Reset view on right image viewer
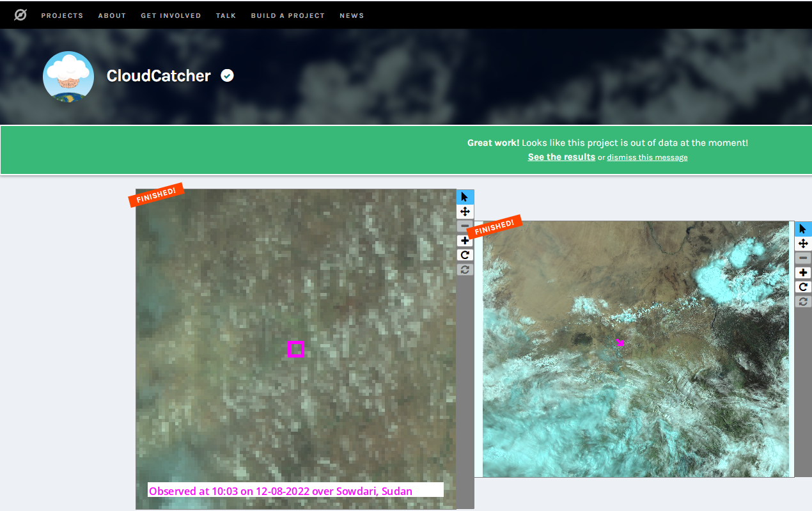This screenshot has height=511, width=812. [803, 301]
